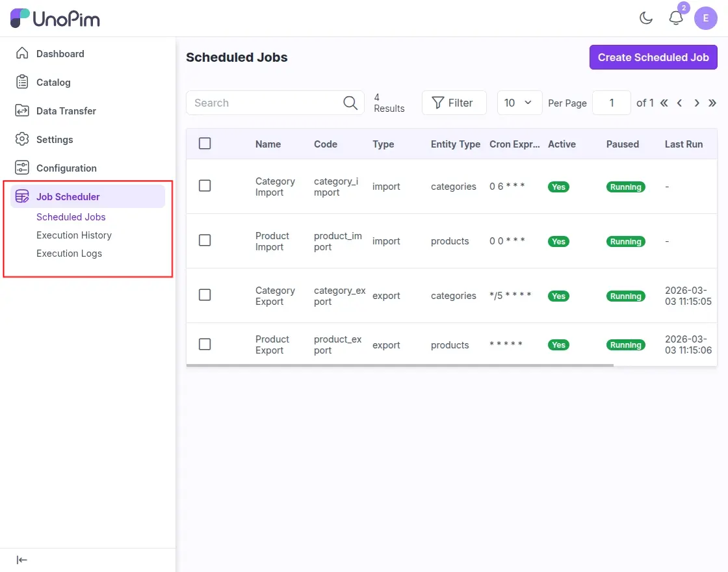Sort by Type column header

click(x=383, y=144)
